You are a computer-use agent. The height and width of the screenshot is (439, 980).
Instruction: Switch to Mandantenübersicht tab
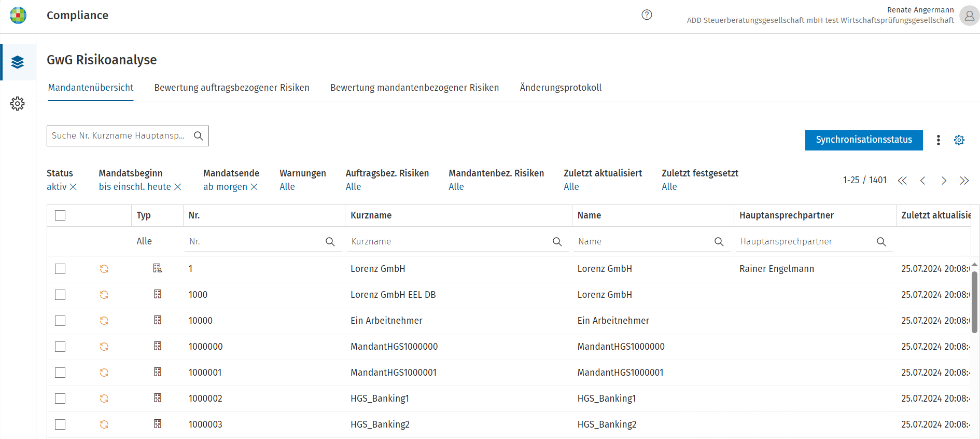[91, 88]
